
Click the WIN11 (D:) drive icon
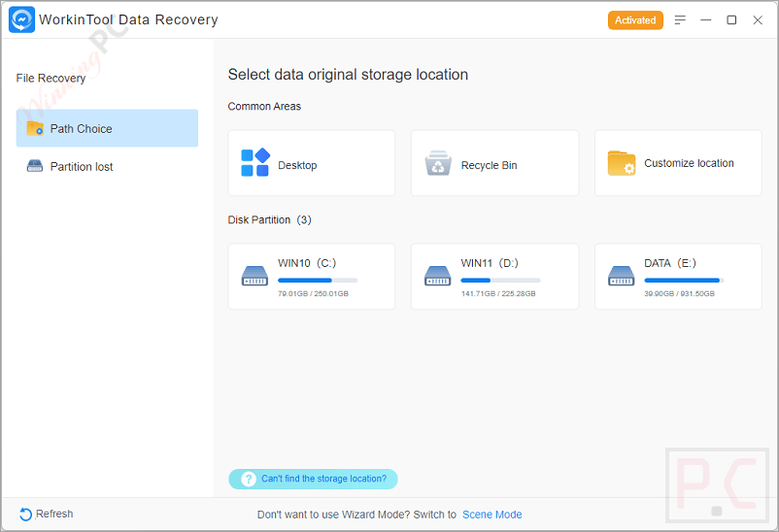[438, 276]
